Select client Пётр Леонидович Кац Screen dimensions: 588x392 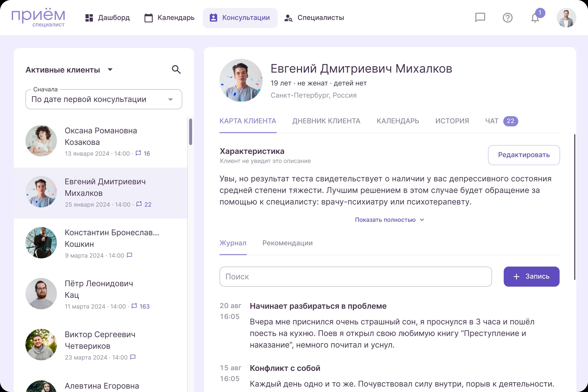coord(101,295)
